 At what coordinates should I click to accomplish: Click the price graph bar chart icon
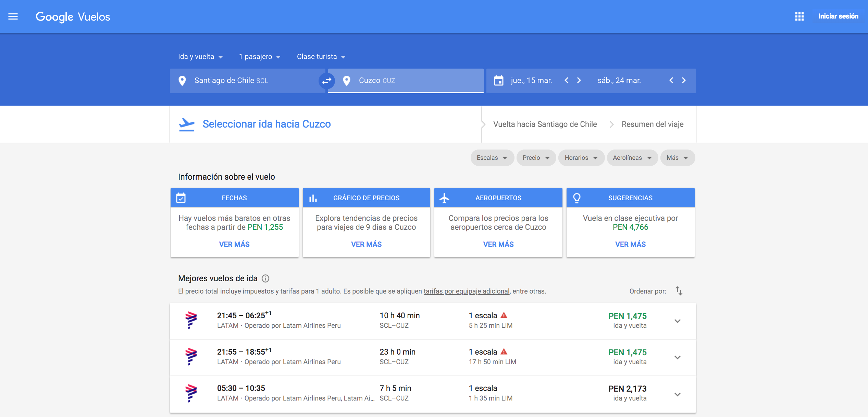pos(313,198)
